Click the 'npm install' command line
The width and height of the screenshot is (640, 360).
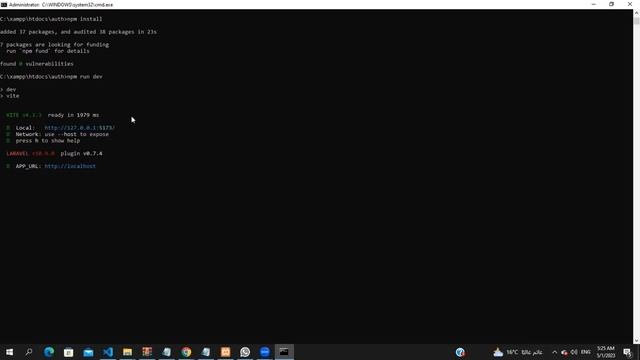pyautogui.click(x=51, y=19)
